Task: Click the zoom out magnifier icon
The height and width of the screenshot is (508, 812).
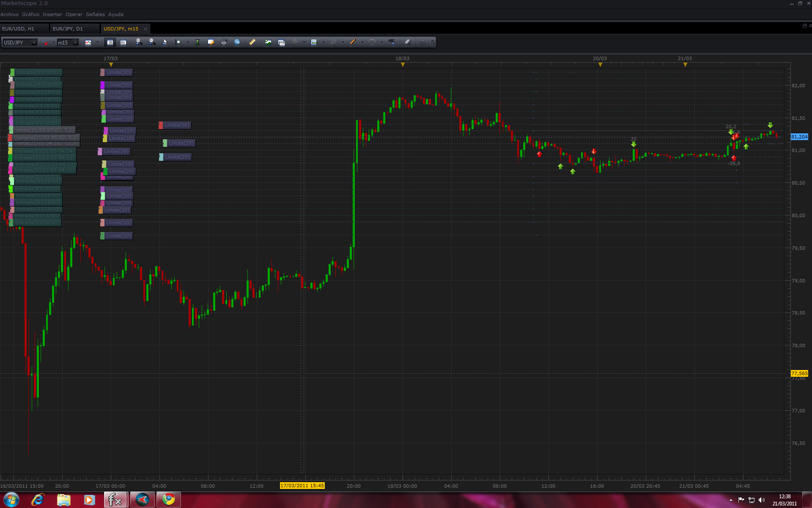Action: coord(152,42)
